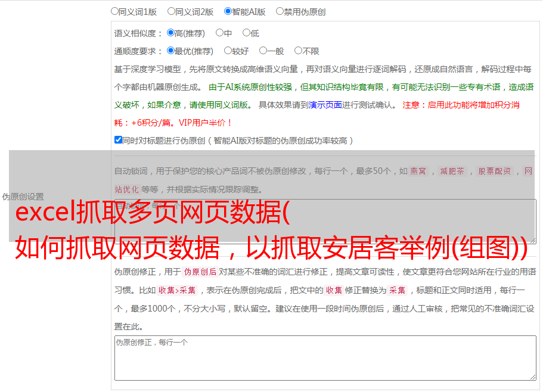543x392 pixels.
Task: Click the 伪原创设置 row label
Action: [x=23, y=197]
